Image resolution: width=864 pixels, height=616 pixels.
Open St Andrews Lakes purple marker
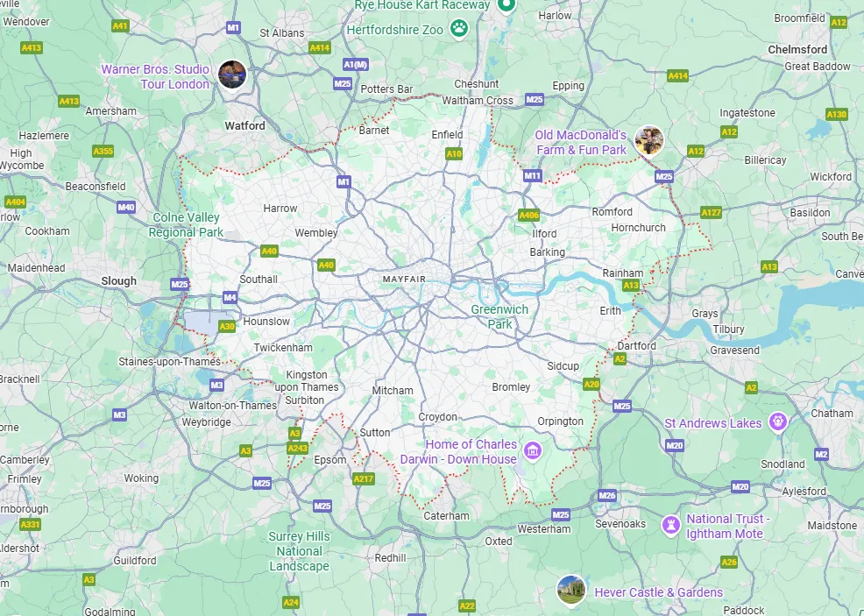(778, 422)
